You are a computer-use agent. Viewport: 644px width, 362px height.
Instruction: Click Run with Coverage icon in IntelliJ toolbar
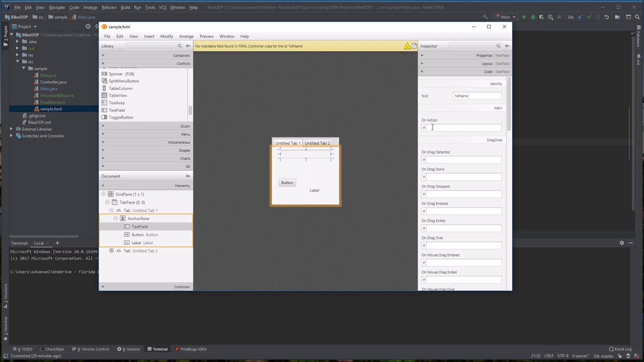(541, 17)
